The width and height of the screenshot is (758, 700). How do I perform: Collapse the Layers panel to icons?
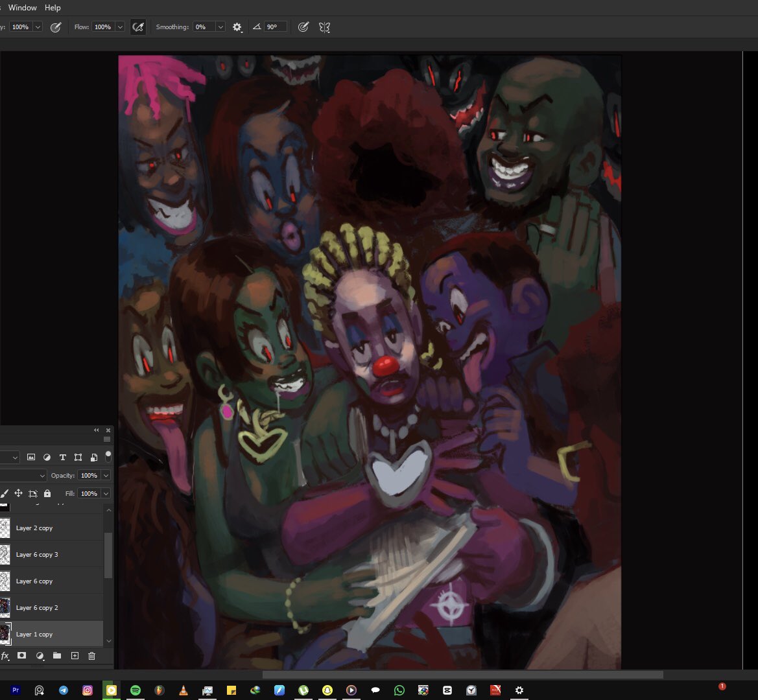(96, 430)
